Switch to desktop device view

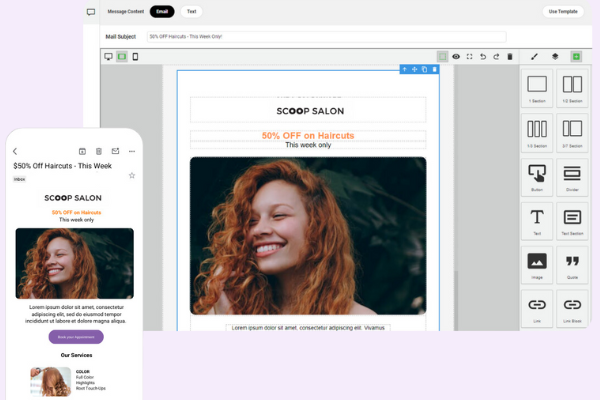click(108, 57)
